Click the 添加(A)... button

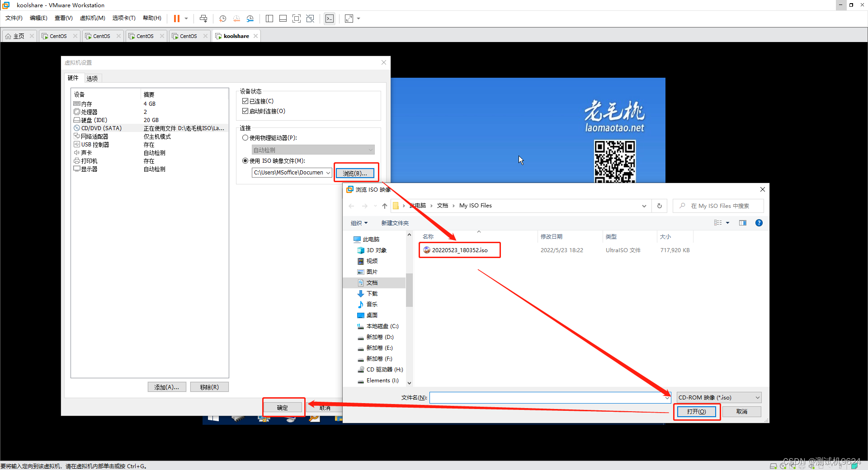coord(167,387)
